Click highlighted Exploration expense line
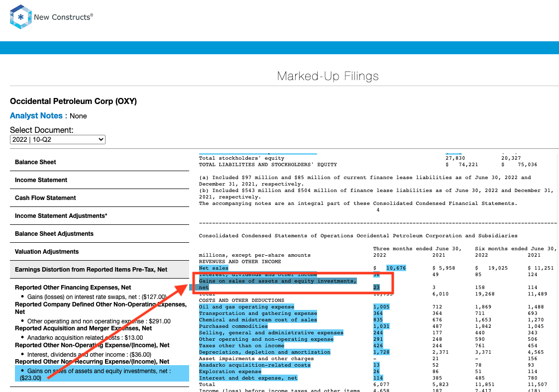 (x=230, y=371)
